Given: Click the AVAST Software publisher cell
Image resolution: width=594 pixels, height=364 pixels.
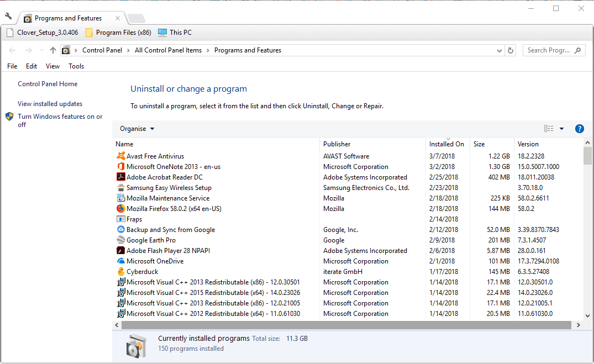Looking at the screenshot, I should click(346, 156).
